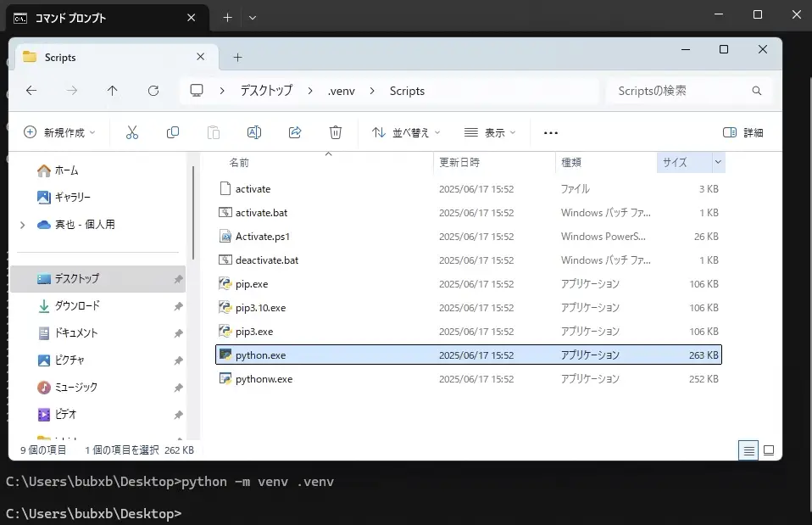
Task: Select デスクトップ in the sidebar
Action: [97, 279]
